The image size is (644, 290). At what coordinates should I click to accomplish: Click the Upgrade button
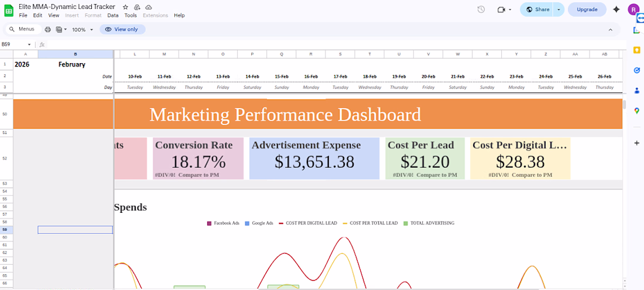click(587, 9)
